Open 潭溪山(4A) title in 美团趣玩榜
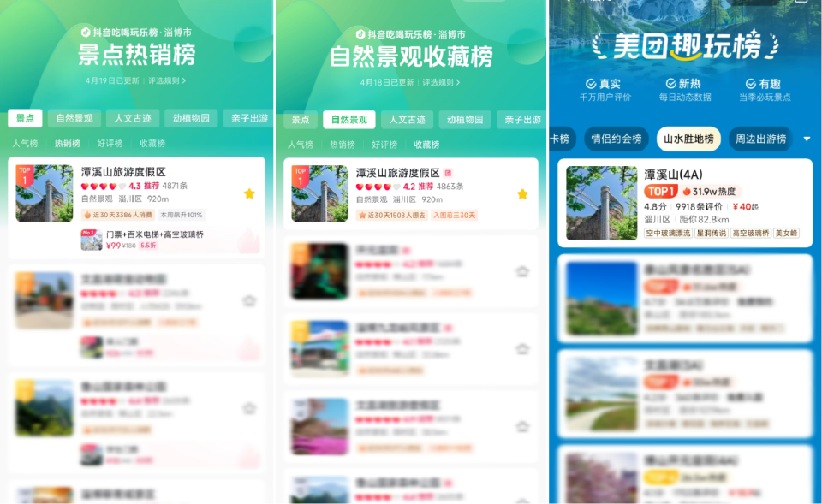822x504 pixels. pos(673,175)
